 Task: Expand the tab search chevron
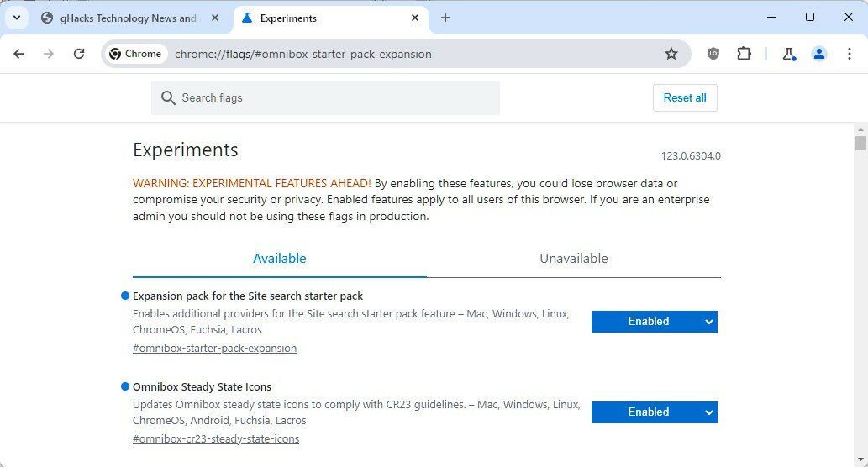[x=17, y=18]
